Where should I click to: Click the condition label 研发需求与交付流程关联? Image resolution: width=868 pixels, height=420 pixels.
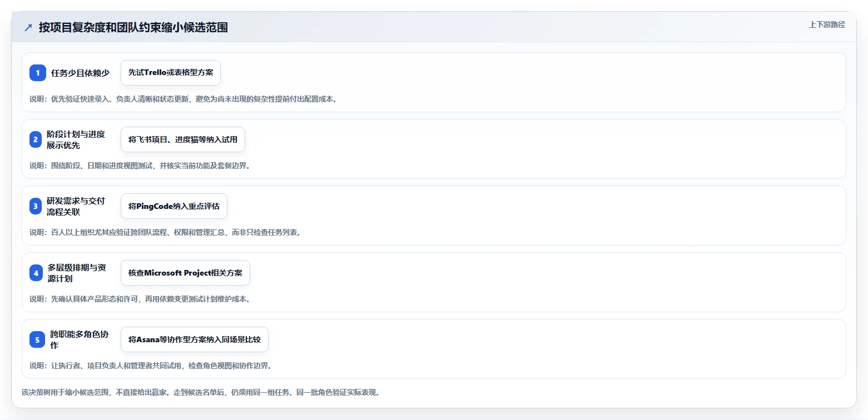pos(76,206)
